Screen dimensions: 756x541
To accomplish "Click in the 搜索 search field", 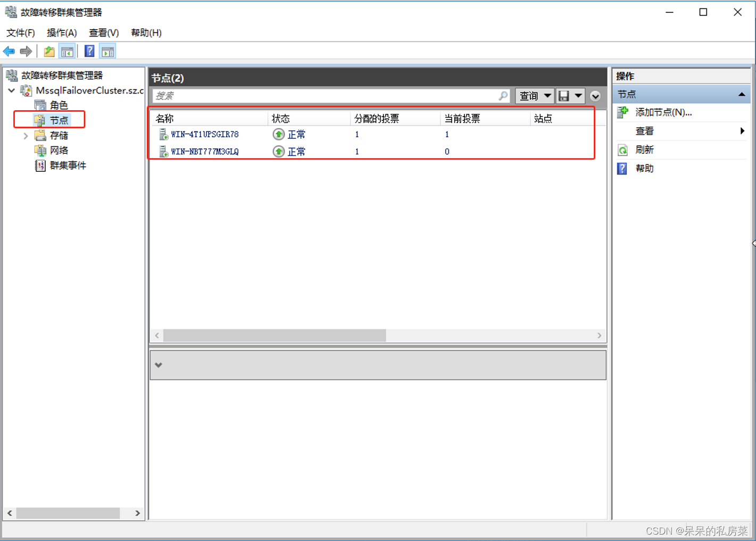I will 326,96.
